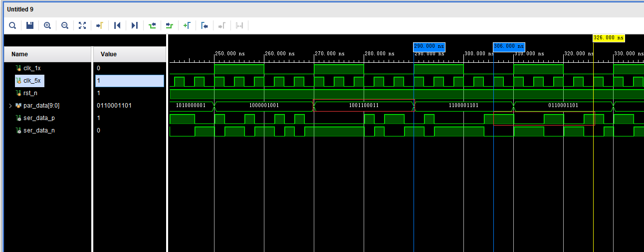Click the 270.000 ns ruler label
This screenshot has width=644, height=252.
[330, 53]
